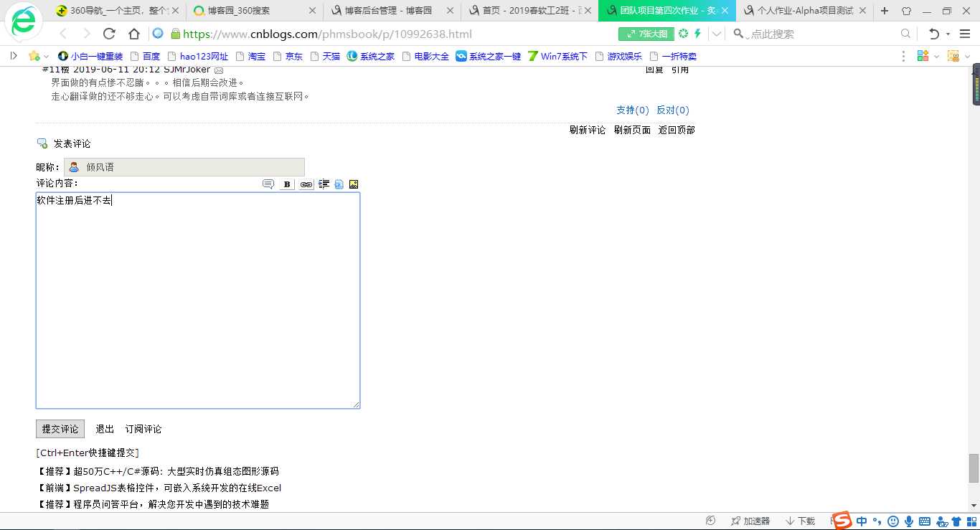
Task: Click the 订阅评论 subscribe link
Action: 143,429
